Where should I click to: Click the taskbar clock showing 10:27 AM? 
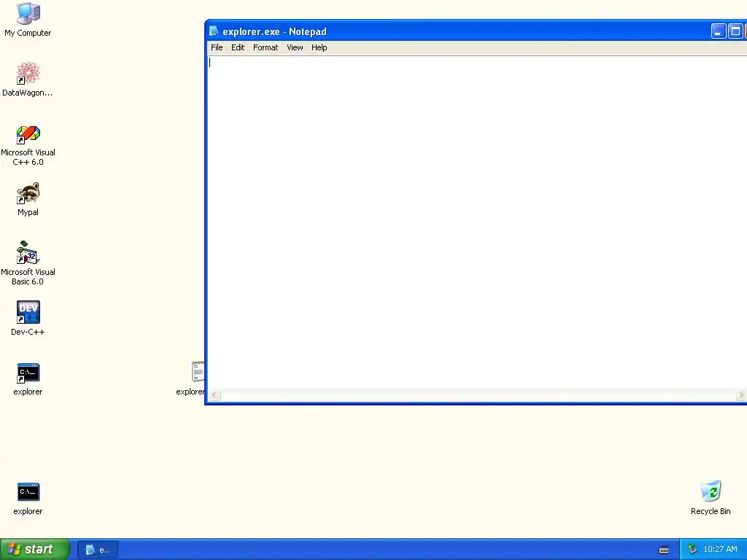coord(720,550)
